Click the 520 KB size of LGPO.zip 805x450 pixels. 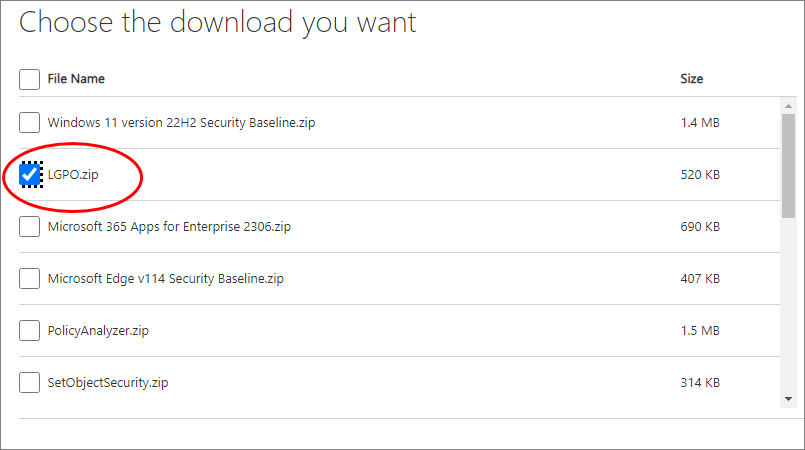(700, 174)
